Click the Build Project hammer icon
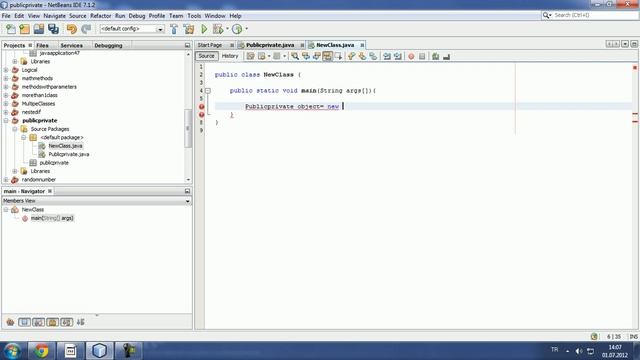 pyautogui.click(x=174, y=29)
